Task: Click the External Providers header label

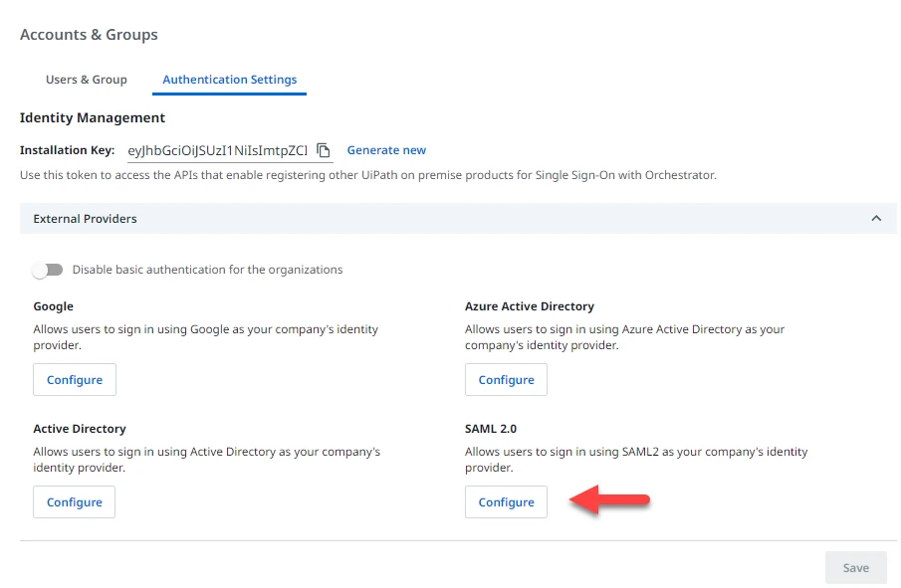Action: point(85,219)
